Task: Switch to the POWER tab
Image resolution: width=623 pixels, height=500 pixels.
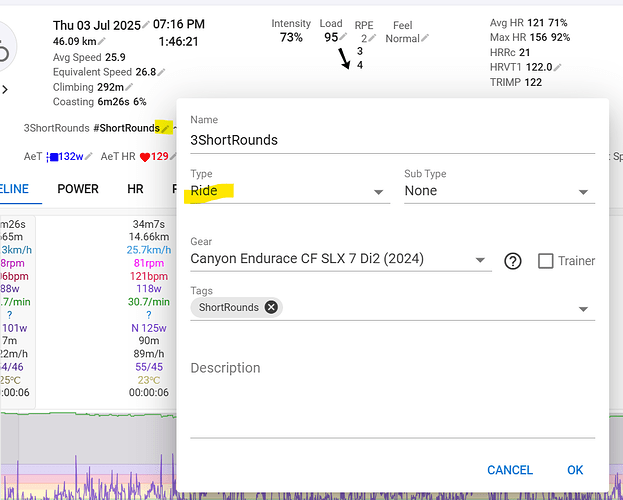Action: [x=78, y=189]
